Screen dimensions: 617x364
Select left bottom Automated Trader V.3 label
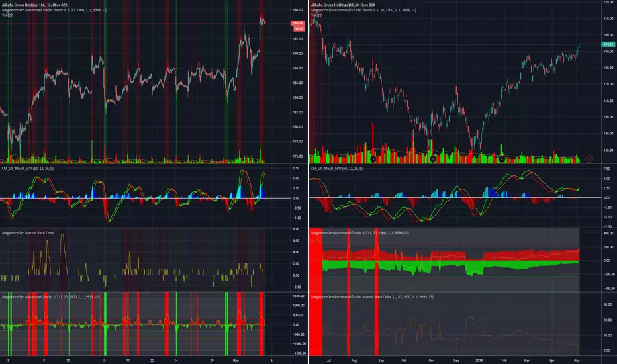51,296
